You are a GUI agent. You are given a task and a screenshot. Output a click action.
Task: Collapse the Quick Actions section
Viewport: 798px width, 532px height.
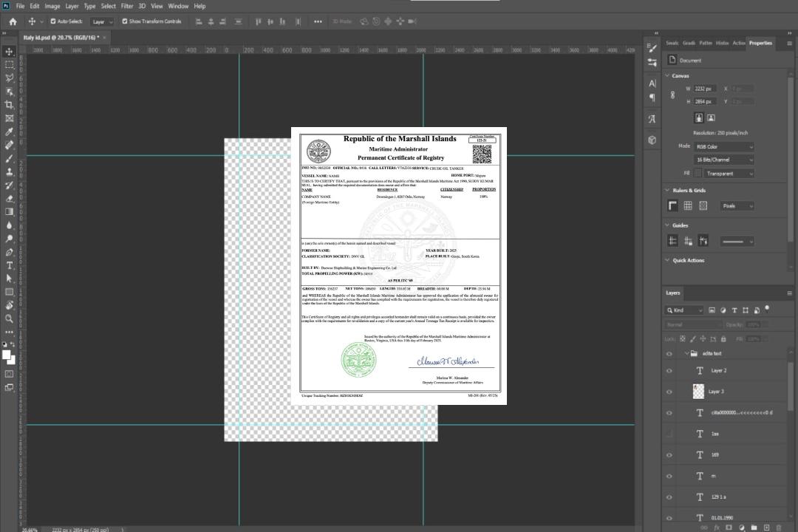point(667,260)
